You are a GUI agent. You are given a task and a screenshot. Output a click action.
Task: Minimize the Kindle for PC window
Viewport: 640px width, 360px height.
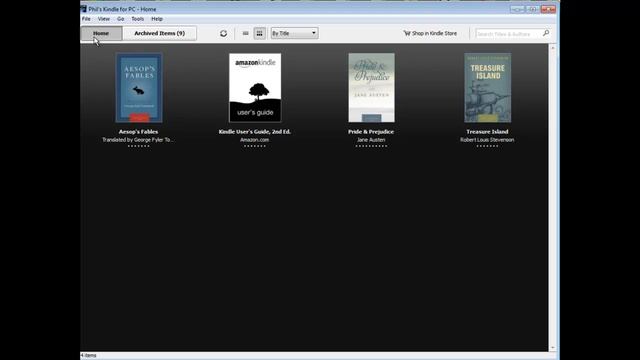pos(517,9)
